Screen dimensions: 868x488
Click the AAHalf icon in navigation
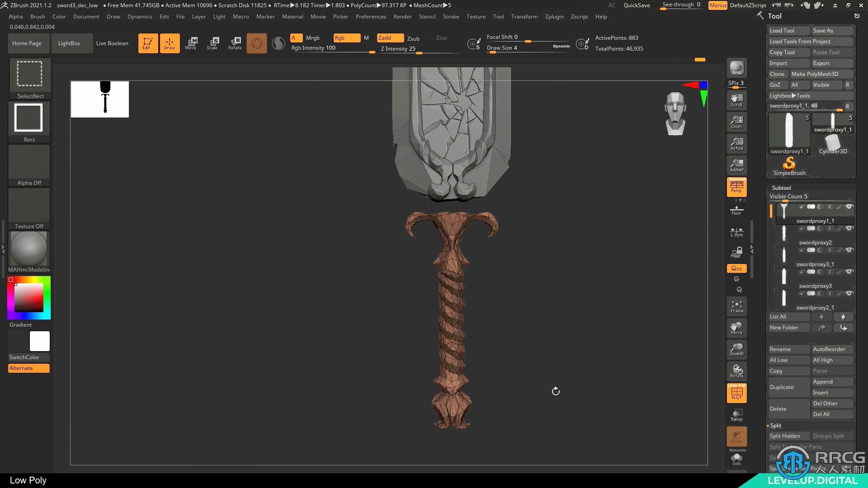coord(736,166)
